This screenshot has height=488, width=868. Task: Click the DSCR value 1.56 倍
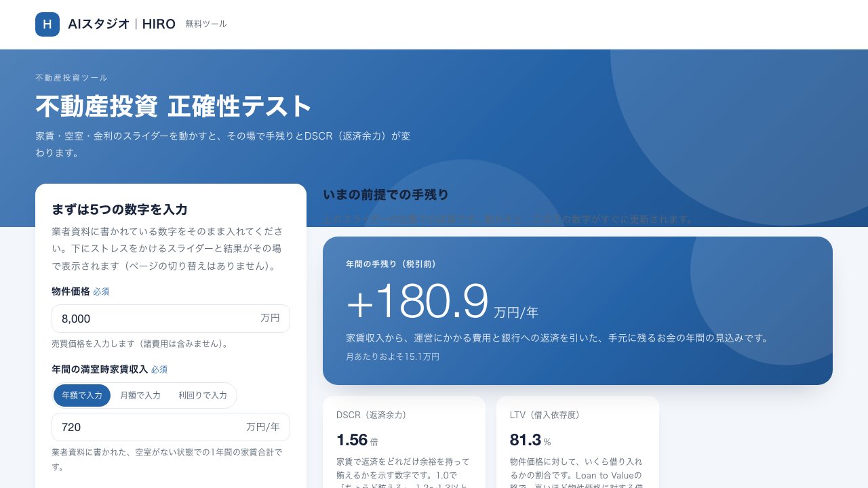click(x=357, y=440)
